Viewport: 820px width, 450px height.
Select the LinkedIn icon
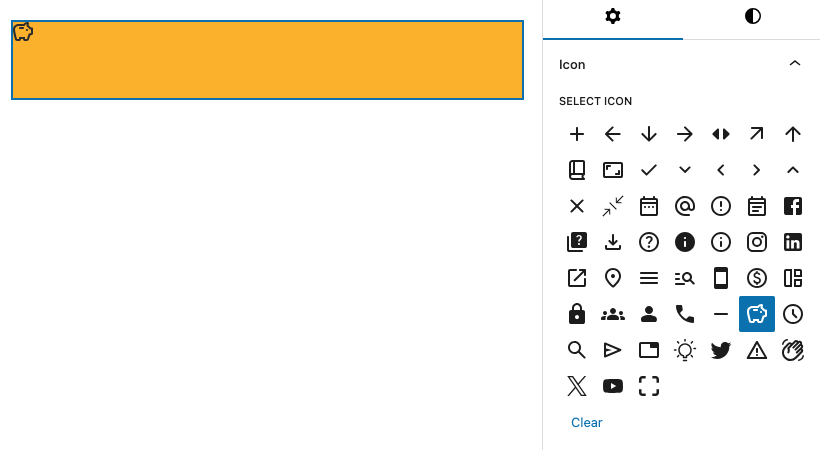(x=793, y=242)
